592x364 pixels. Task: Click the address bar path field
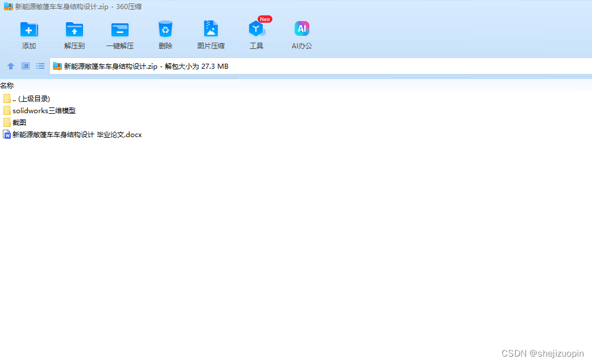(321, 66)
